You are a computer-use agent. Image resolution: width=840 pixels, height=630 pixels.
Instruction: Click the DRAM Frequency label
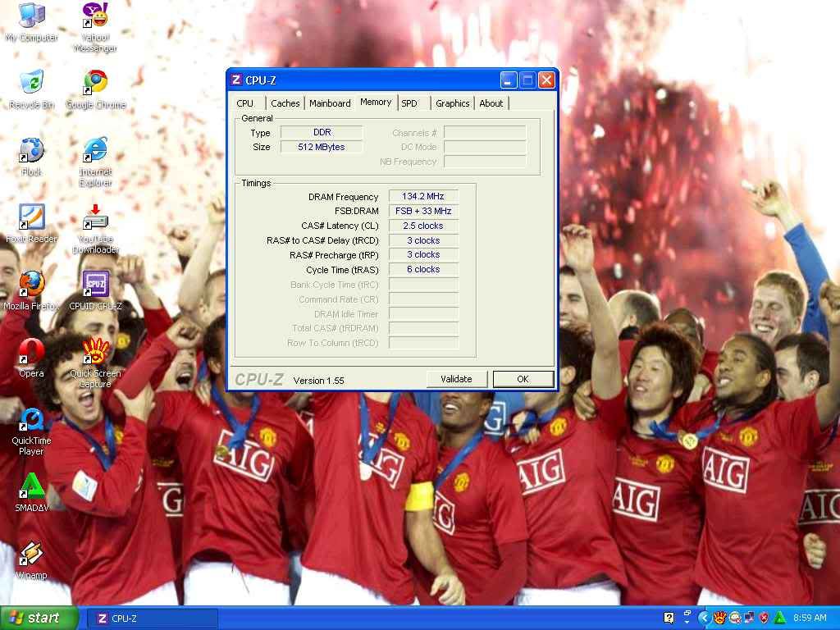pos(344,197)
